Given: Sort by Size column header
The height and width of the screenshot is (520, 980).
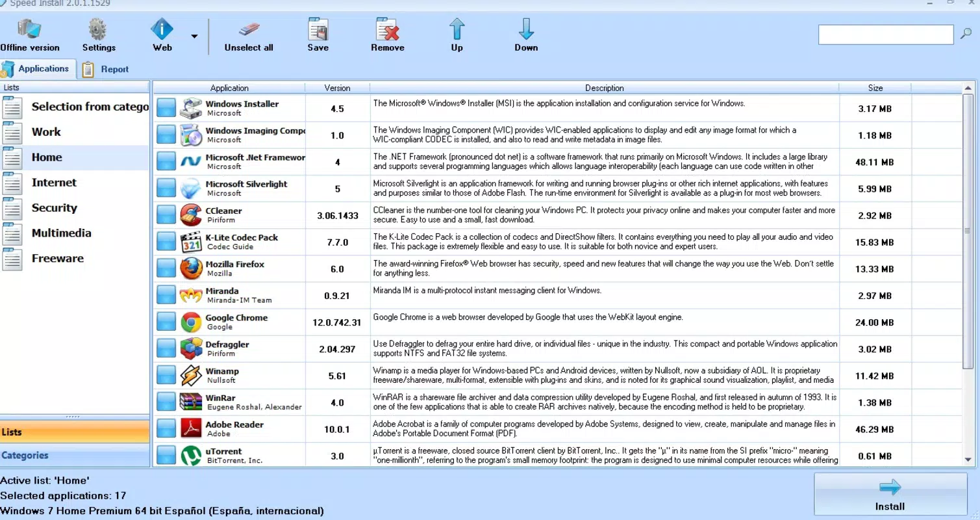Looking at the screenshot, I should 875,88.
